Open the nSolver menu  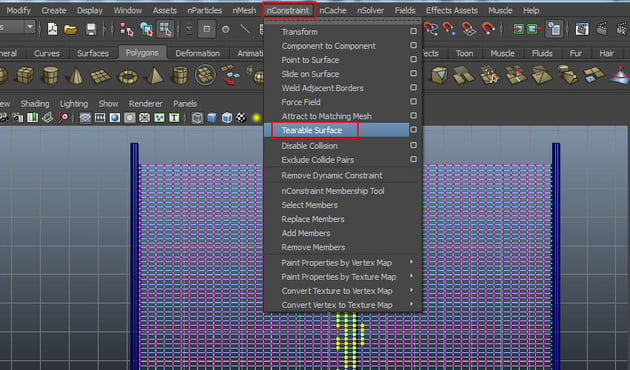(370, 10)
